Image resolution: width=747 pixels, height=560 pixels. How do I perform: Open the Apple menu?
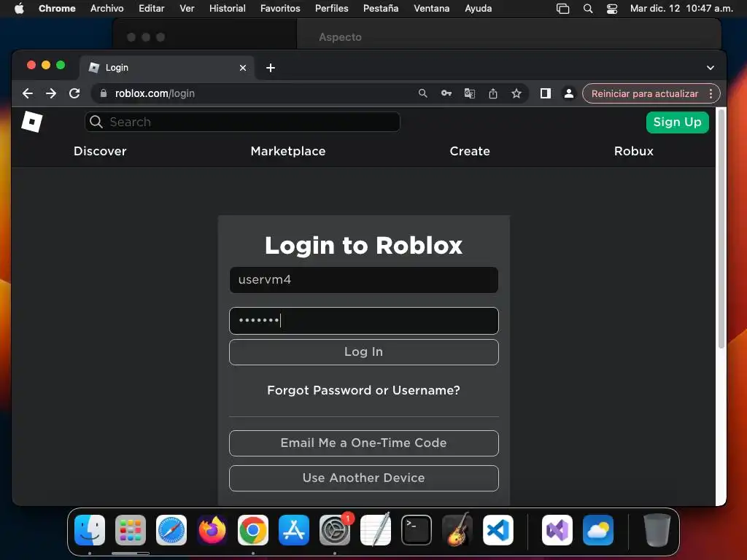[19, 9]
